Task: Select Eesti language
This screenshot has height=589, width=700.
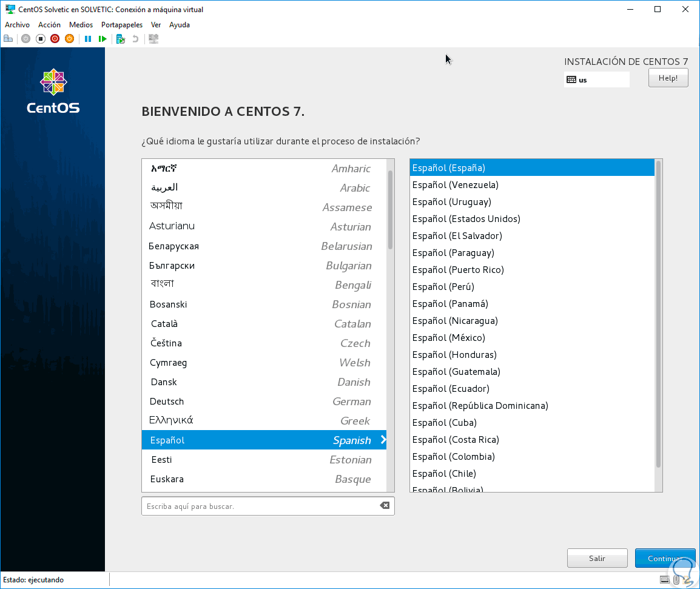Action: point(264,460)
